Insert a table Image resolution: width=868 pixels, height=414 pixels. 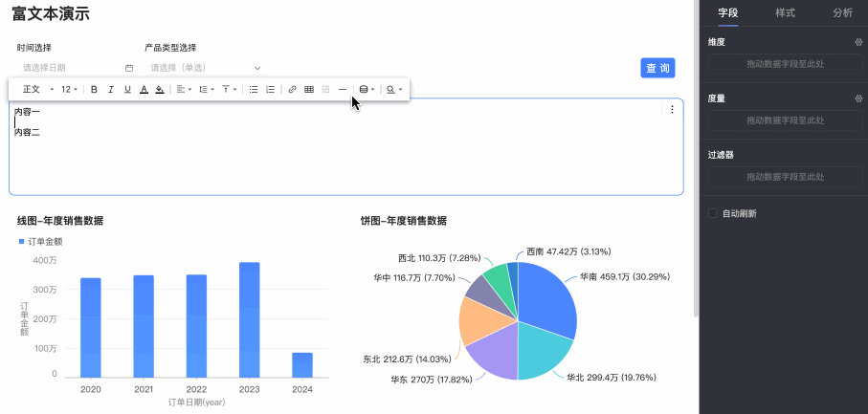[x=309, y=89]
